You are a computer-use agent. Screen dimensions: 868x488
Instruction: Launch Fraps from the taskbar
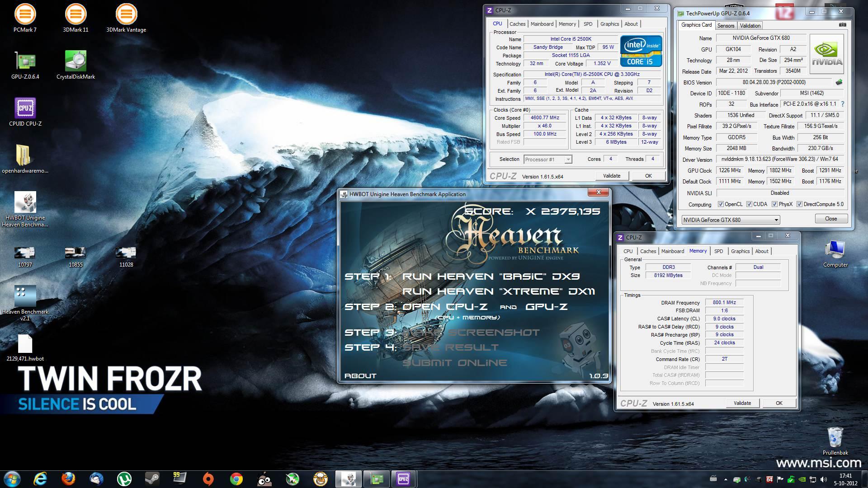point(180,479)
